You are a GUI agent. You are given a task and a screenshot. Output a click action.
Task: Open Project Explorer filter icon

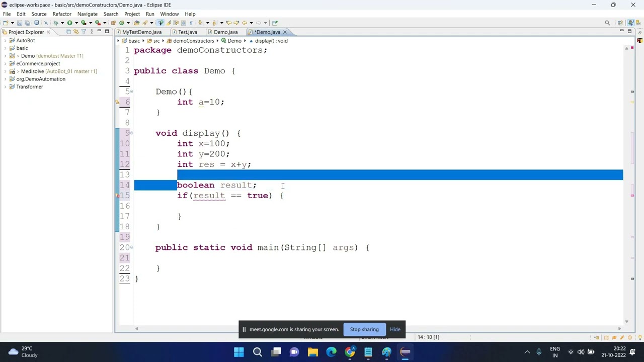coord(84,32)
